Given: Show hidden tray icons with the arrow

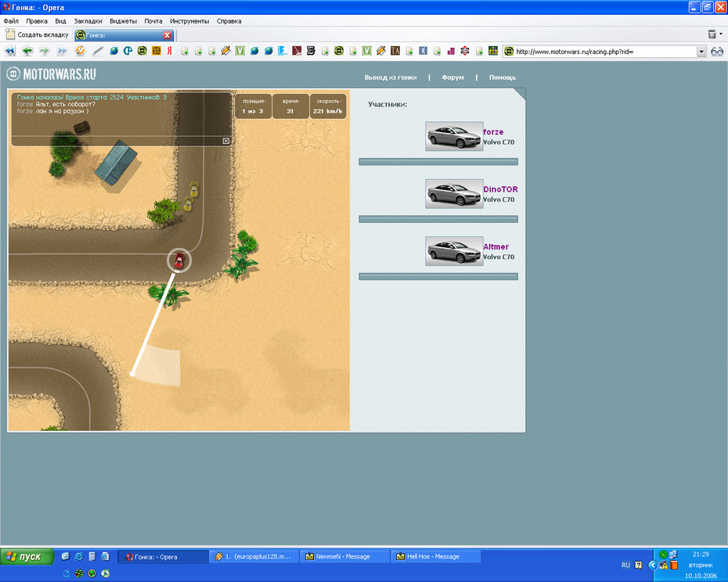Looking at the screenshot, I should tap(653, 565).
